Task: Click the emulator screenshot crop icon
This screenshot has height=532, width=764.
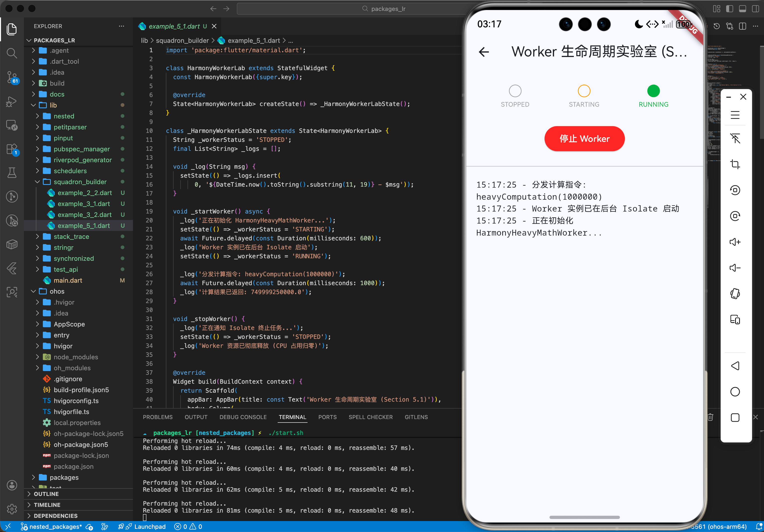Action: (x=735, y=164)
